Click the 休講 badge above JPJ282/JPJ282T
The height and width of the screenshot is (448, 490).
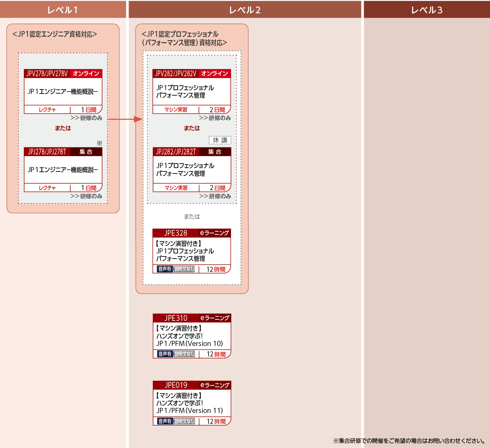pyautogui.click(x=220, y=140)
